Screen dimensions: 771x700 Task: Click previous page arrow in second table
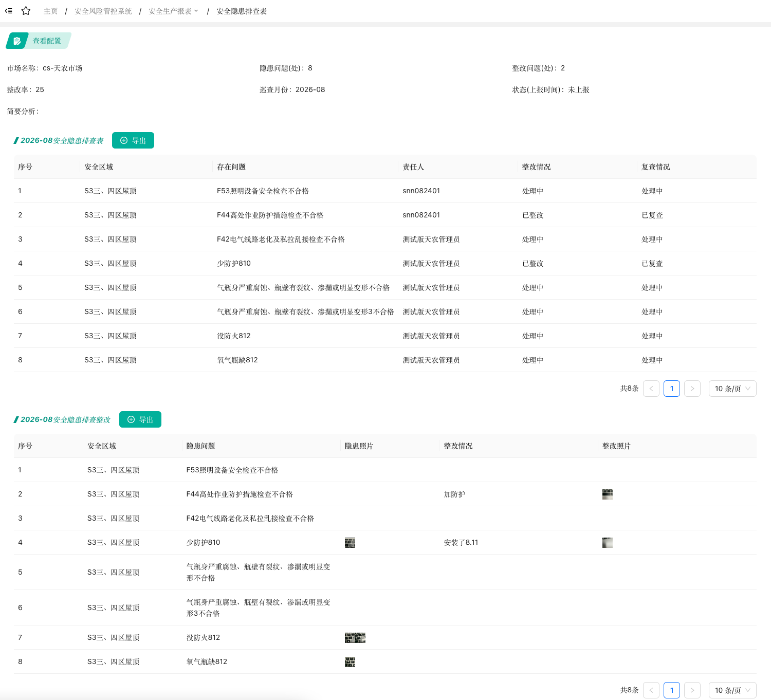tap(651, 690)
